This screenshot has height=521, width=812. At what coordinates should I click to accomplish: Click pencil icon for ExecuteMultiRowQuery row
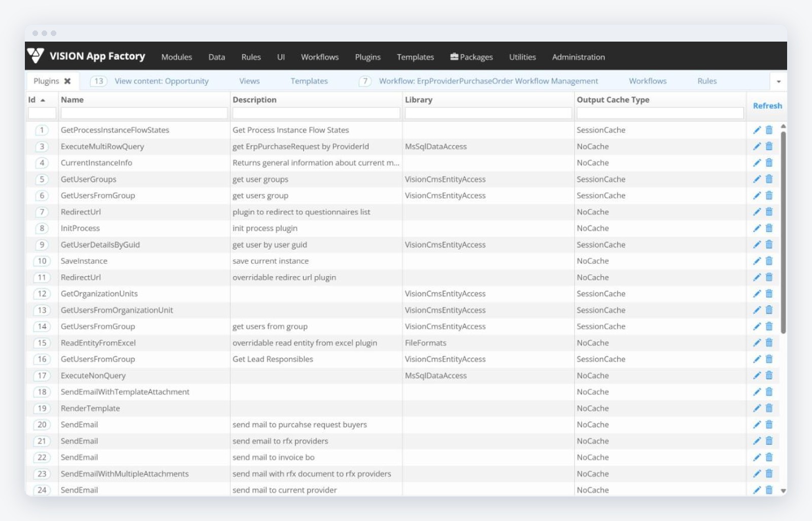point(757,146)
